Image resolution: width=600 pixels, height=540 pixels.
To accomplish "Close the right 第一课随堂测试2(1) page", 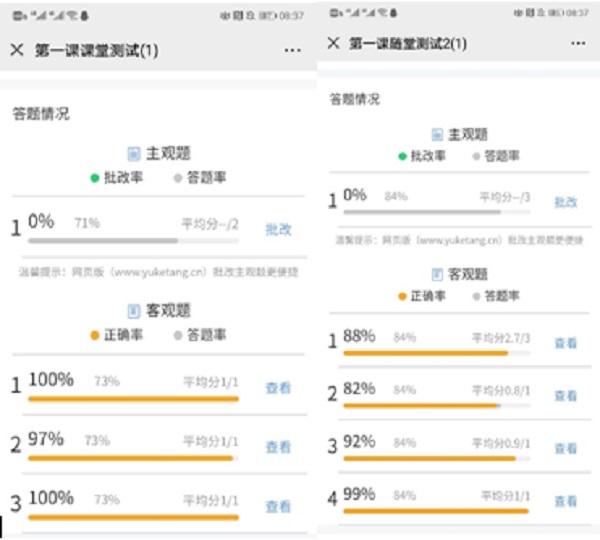I will tap(332, 44).
